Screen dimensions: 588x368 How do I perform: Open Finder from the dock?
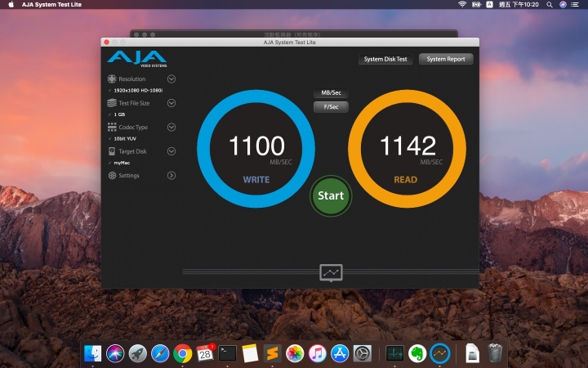click(x=92, y=353)
